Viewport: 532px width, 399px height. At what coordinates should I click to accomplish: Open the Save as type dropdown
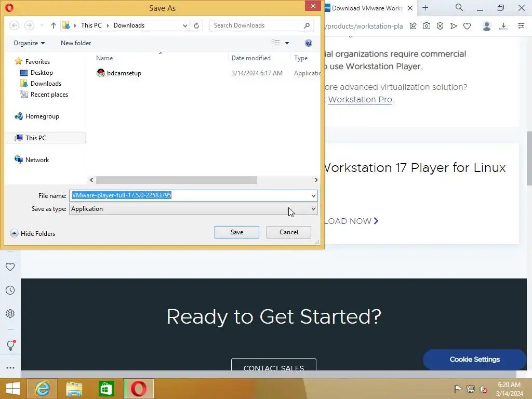313,209
